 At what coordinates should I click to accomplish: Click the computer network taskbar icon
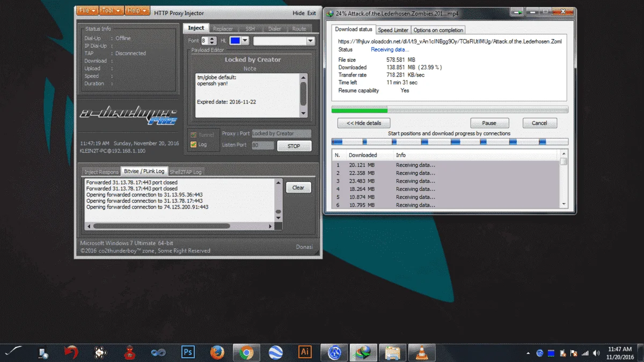point(43,353)
